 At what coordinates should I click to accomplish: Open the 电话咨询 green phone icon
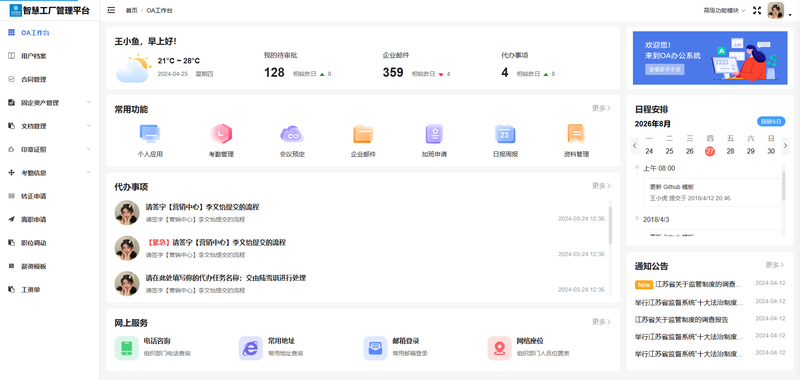coord(127,348)
